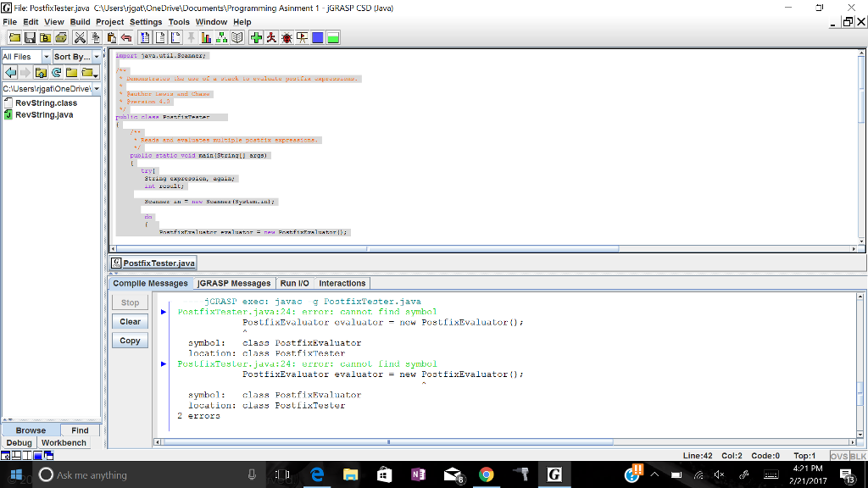Open the documentation book icon

[x=237, y=37]
